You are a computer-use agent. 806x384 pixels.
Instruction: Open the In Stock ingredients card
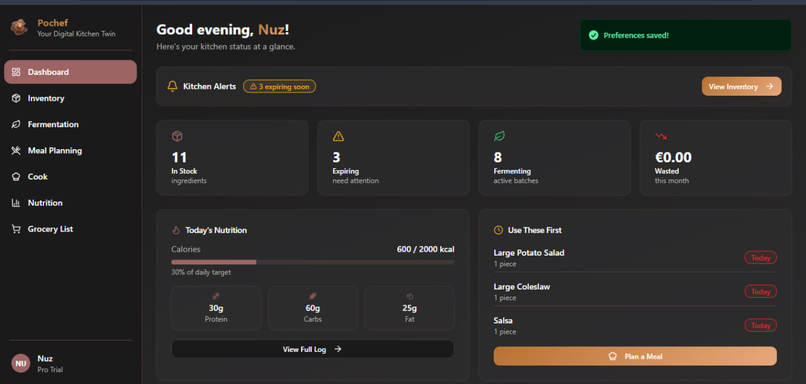[x=232, y=158]
